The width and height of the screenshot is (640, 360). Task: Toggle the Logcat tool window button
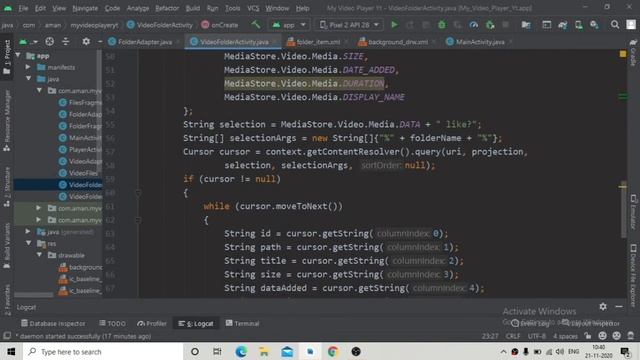point(196,323)
